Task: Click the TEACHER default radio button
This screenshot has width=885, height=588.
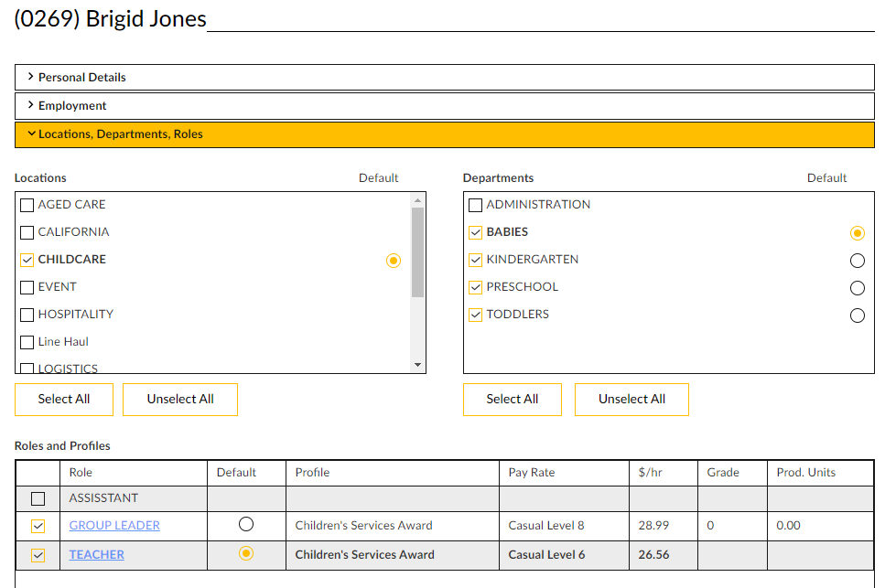Action: click(x=245, y=554)
